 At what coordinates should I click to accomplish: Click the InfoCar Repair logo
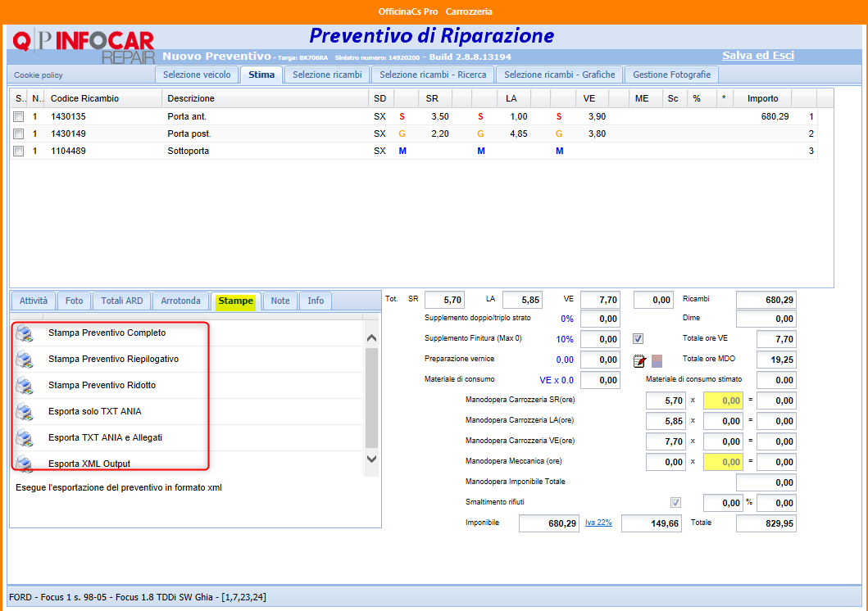pos(84,47)
